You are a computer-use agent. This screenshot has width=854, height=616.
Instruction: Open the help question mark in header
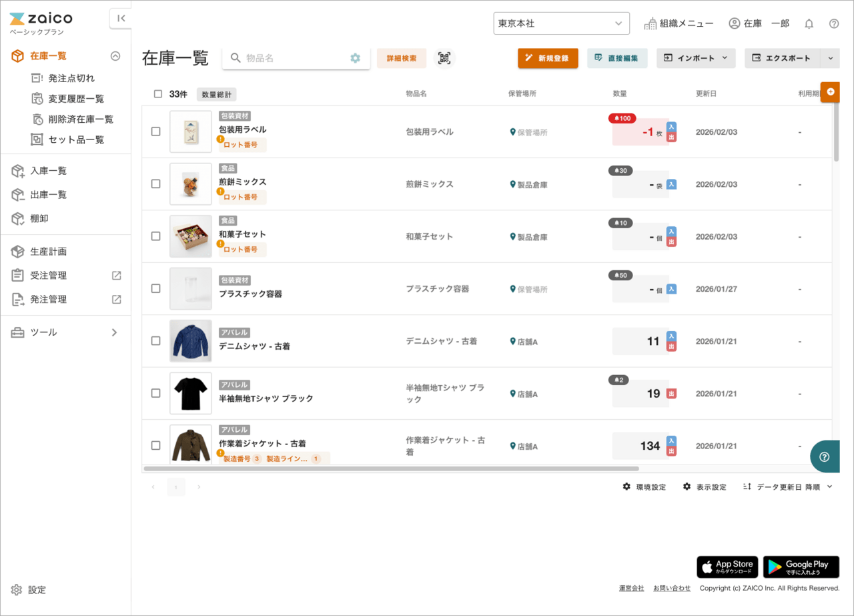(x=833, y=24)
